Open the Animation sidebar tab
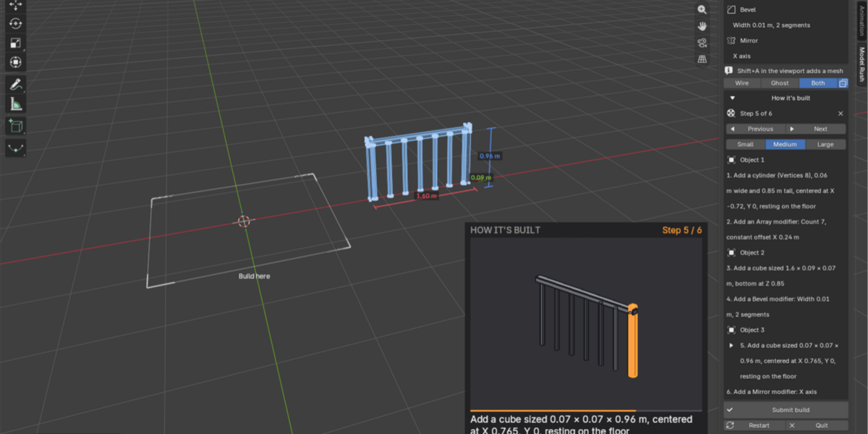This screenshot has height=434, width=868. point(861,20)
